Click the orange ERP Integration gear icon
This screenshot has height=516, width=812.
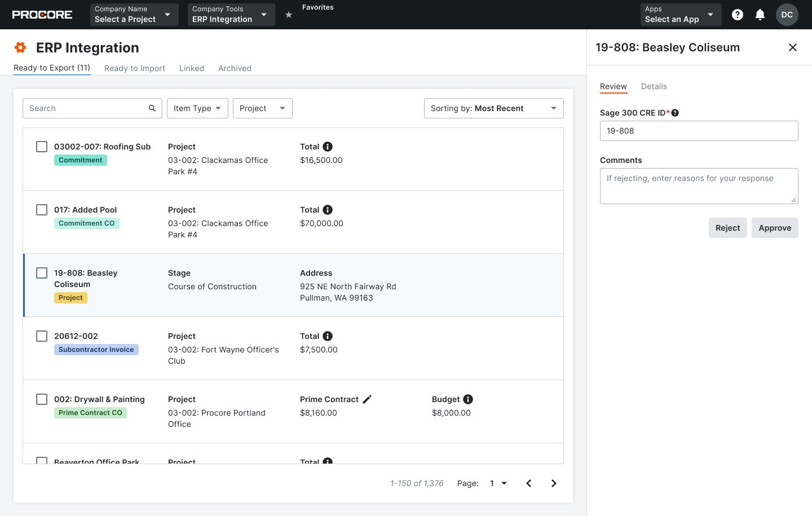[20, 47]
